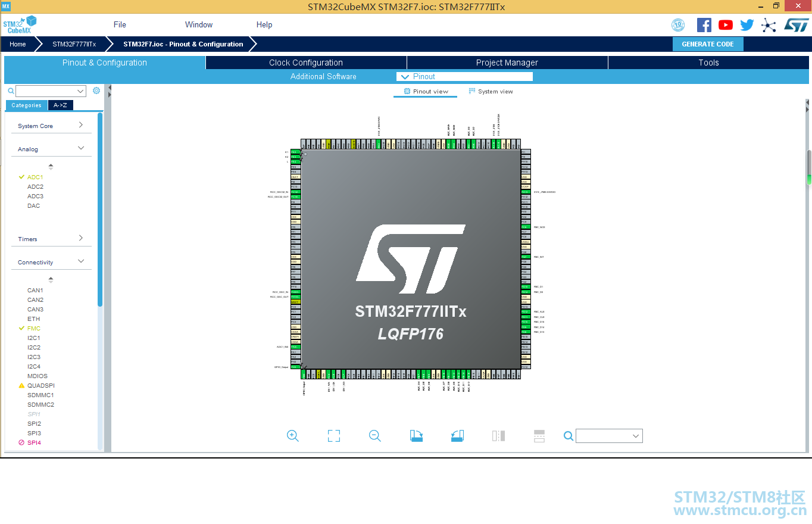Image resolution: width=812 pixels, height=524 pixels.
Task: Switch to the A->Z tab
Action: pyautogui.click(x=60, y=105)
